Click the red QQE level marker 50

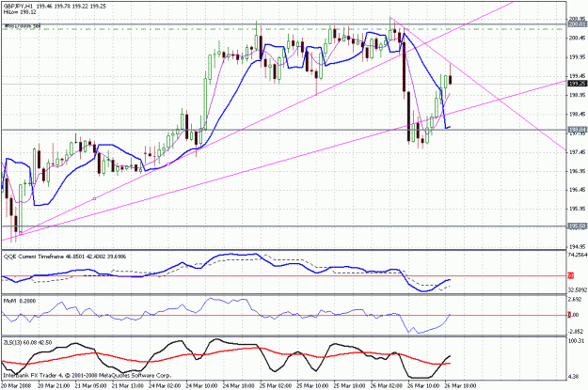[571, 275]
